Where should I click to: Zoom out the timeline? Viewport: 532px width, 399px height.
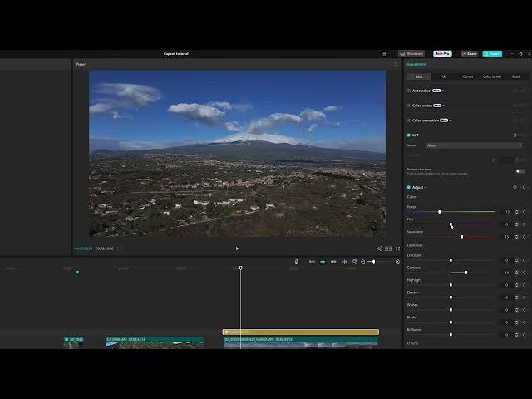click(x=363, y=262)
